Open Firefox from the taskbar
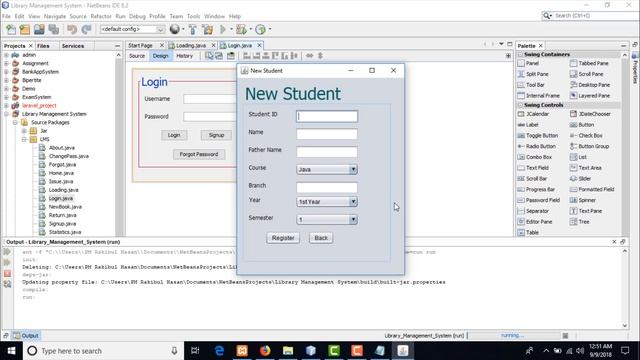The width and height of the screenshot is (640, 360). (265, 351)
